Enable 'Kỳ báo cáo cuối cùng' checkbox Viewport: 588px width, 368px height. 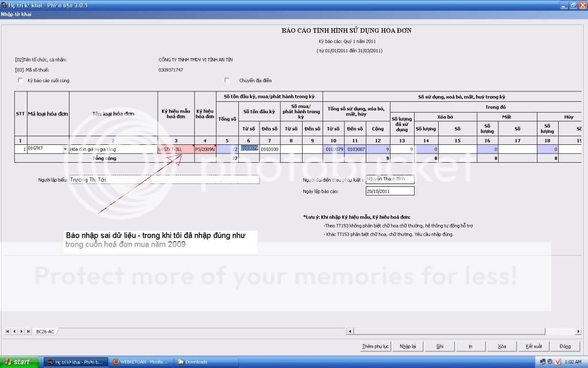[21, 80]
